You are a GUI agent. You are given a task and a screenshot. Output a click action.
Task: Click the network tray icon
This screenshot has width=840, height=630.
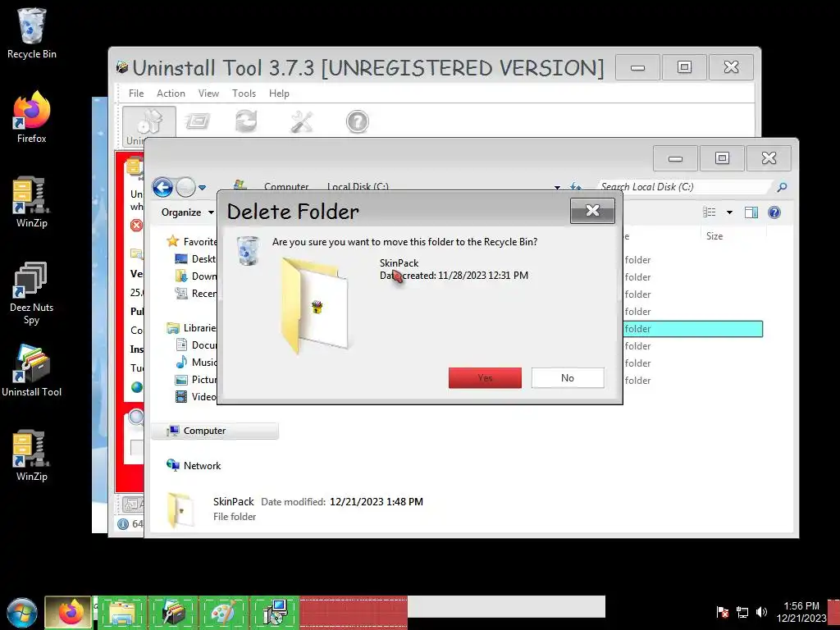[742, 612]
